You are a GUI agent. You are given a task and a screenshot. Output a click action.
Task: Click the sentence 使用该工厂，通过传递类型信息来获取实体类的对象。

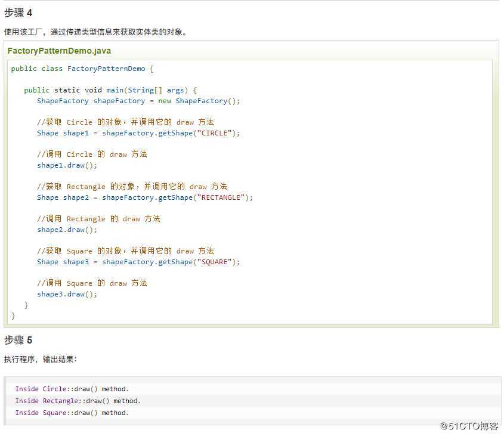pyautogui.click(x=95, y=32)
